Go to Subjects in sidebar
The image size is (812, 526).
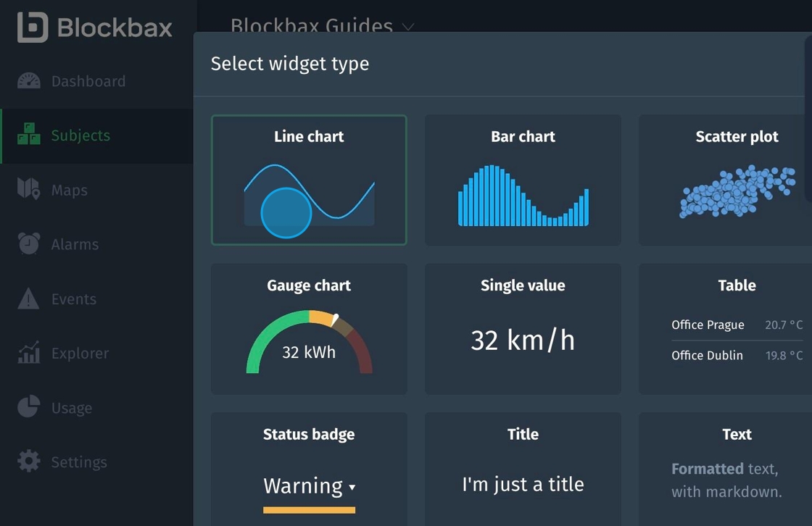96,135
